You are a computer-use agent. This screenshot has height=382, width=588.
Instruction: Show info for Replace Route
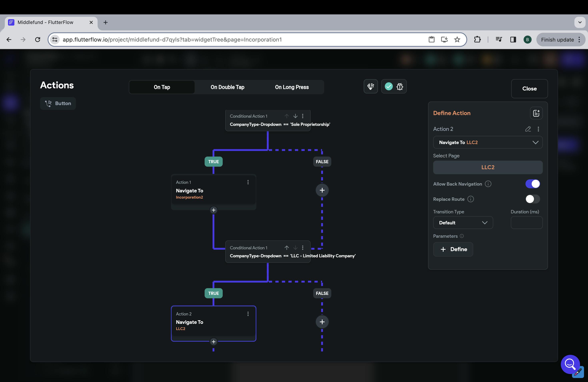point(471,199)
